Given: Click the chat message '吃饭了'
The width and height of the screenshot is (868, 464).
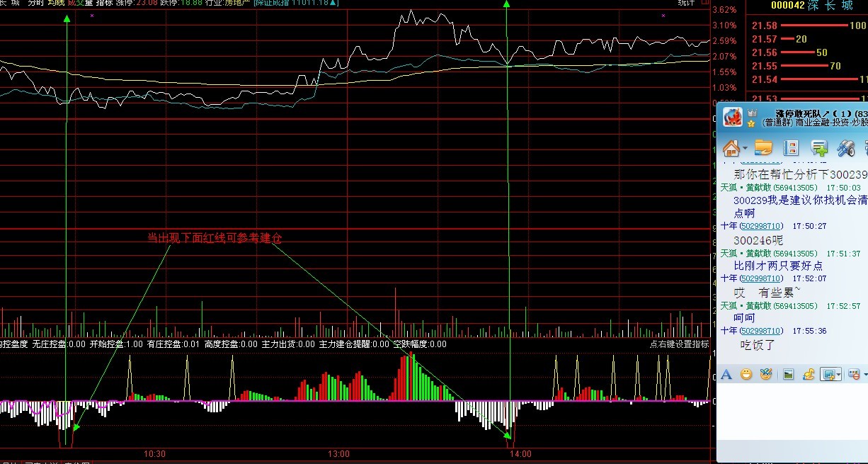Looking at the screenshot, I should (758, 345).
